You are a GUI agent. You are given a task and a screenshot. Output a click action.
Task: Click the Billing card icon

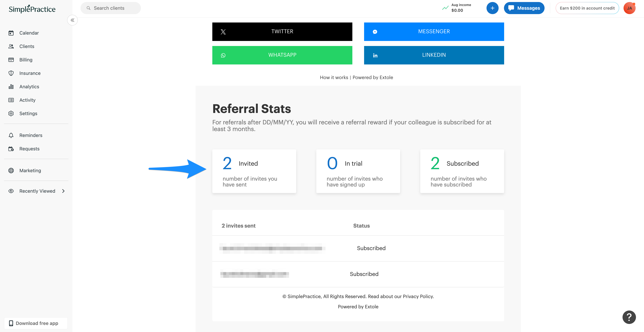click(11, 60)
